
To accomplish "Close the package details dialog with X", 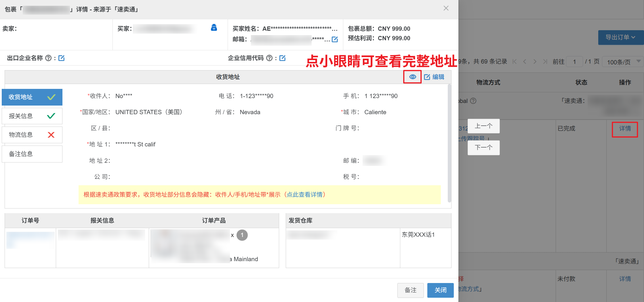I will (x=446, y=8).
